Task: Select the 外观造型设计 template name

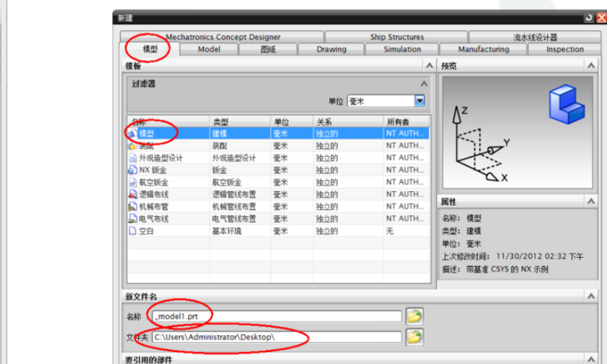Action: pyautogui.click(x=161, y=158)
